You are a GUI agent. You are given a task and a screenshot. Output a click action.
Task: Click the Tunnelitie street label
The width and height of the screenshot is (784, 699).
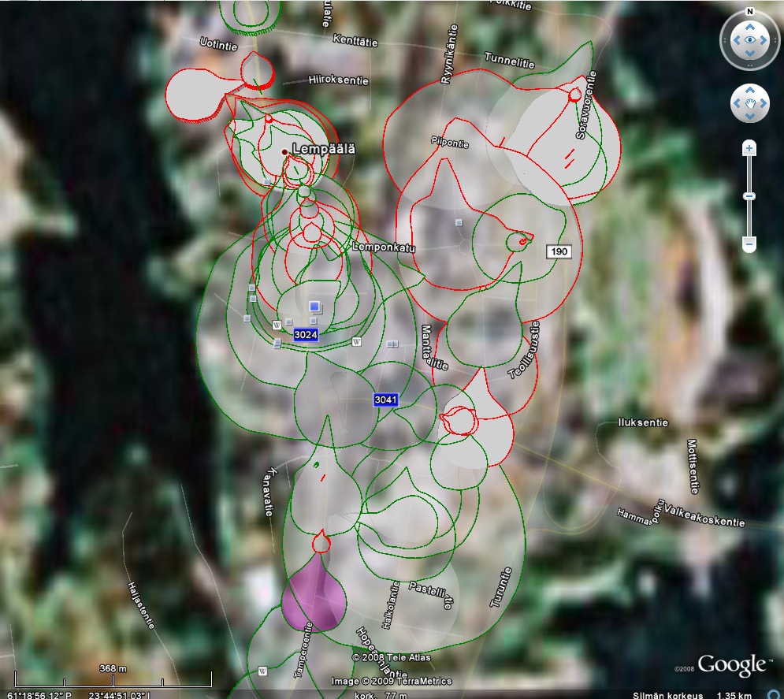pos(510,61)
